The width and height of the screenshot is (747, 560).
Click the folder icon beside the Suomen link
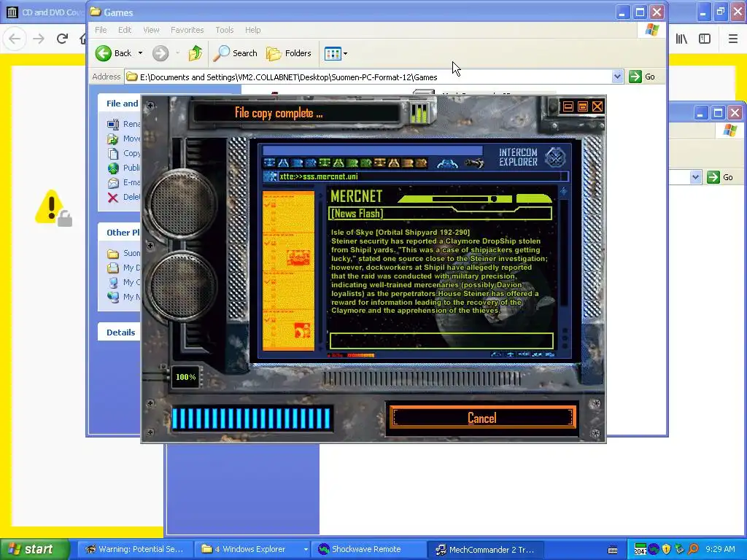tap(113, 253)
